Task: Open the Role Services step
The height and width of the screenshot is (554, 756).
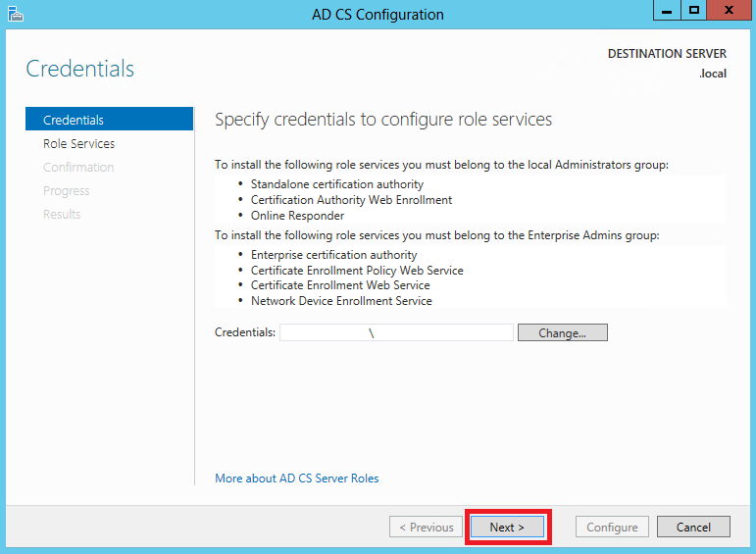Action: (79, 144)
